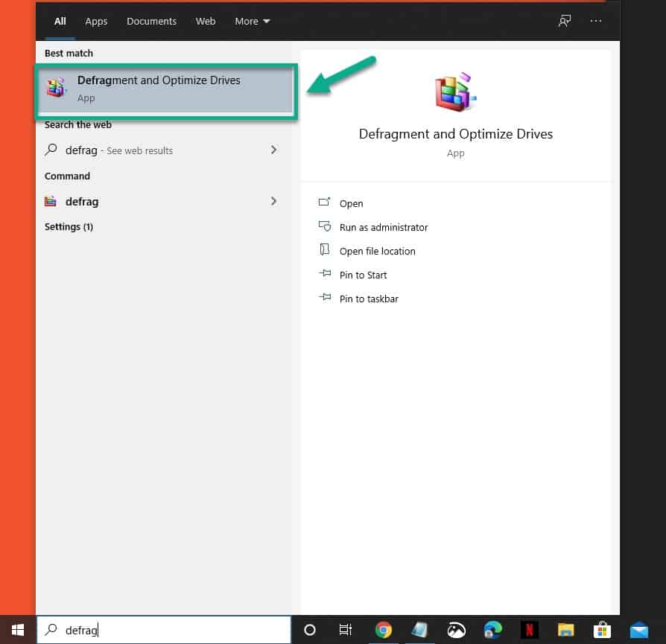Open the three-dot options menu
Screen dimensions: 666x644
pyautogui.click(x=595, y=21)
